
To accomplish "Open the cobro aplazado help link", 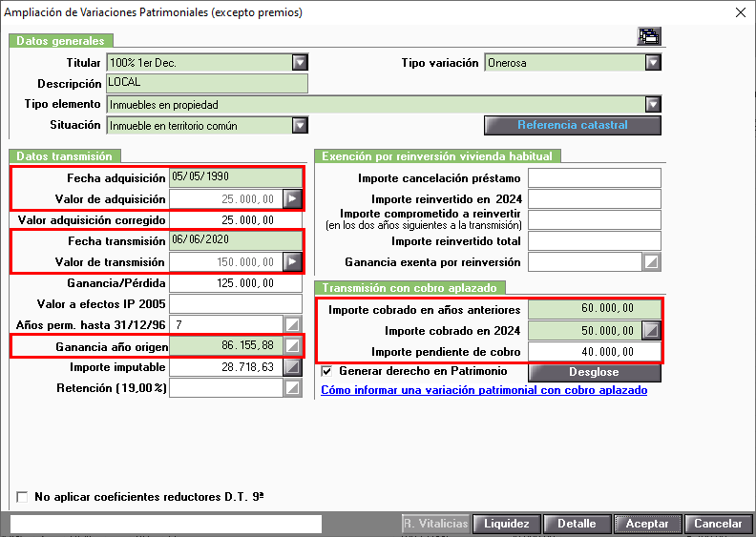I will (x=484, y=390).
